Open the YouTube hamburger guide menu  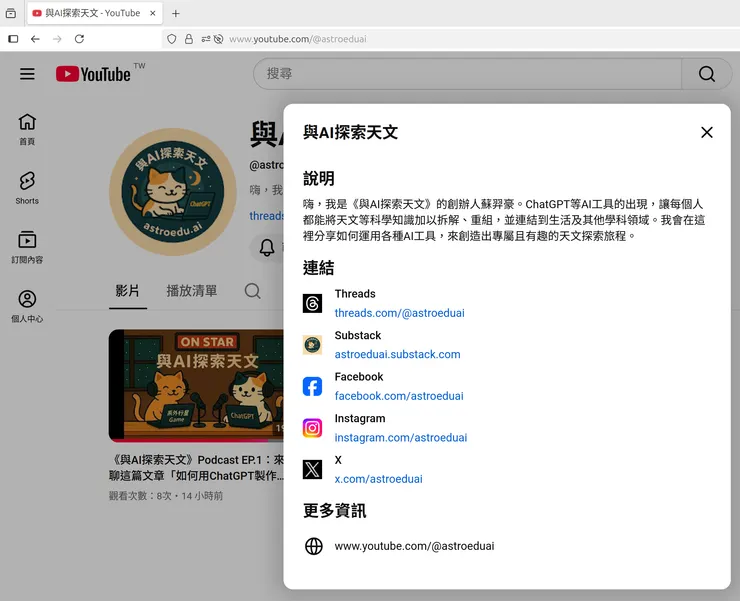coord(27,74)
